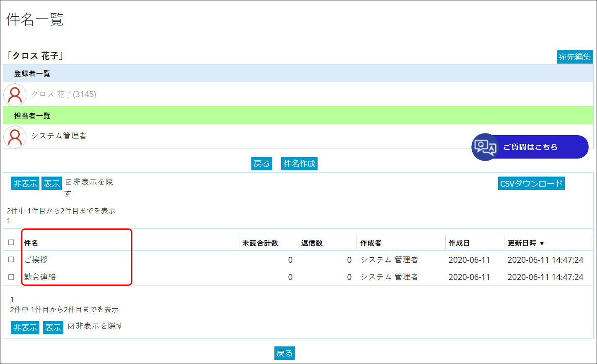The height and width of the screenshot is (364, 597).
Task: Click the avatar icon beside クロス 花子(3145)
Action: pyautogui.click(x=15, y=95)
